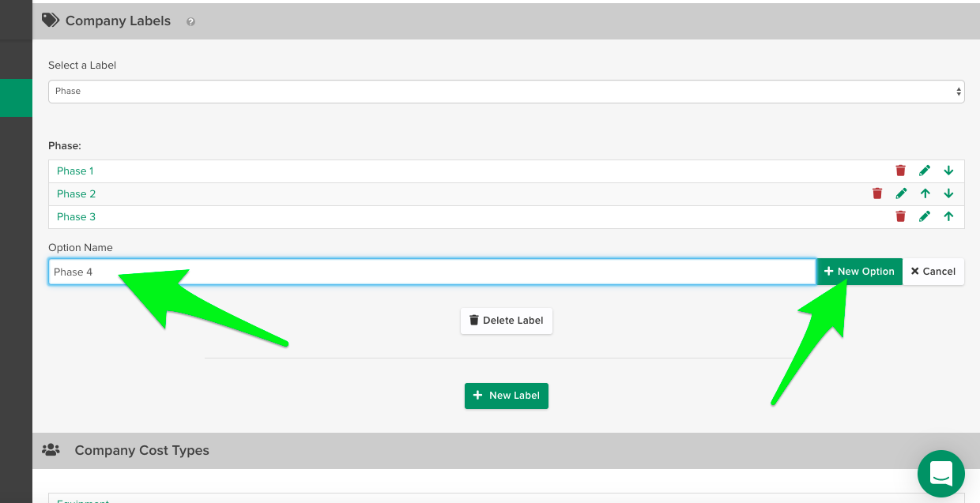This screenshot has height=503, width=980.
Task: Click the Company Cost Types header
Action: [x=506, y=451]
